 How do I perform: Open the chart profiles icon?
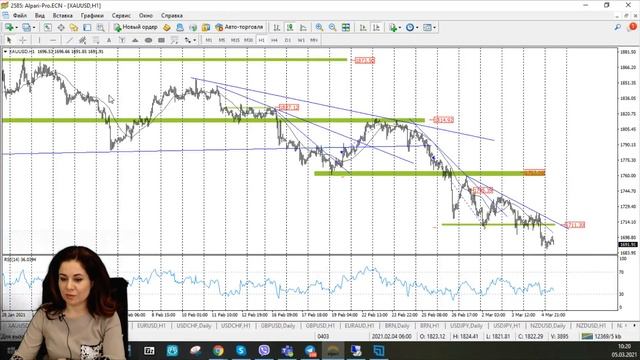pos(26,27)
